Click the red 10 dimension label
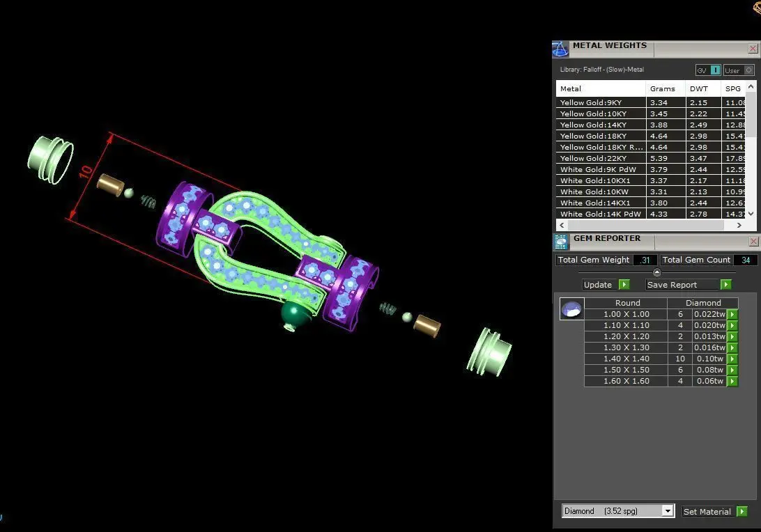The height and width of the screenshot is (532, 761). point(86,172)
